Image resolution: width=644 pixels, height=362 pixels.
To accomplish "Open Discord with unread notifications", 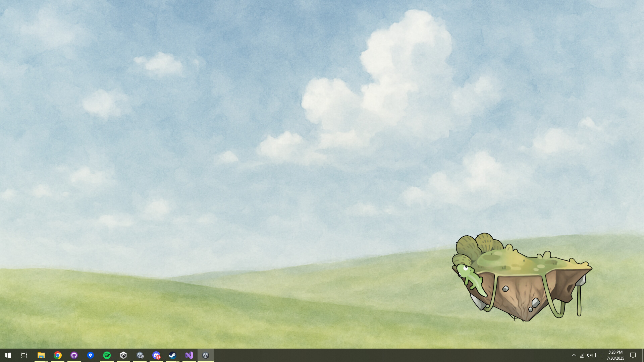I will [x=156, y=355].
